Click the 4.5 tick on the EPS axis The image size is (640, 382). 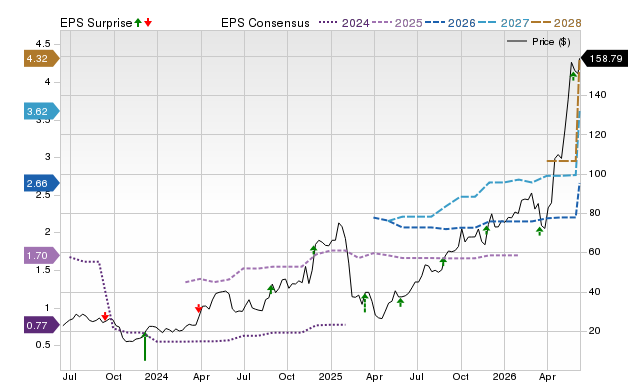coord(43,44)
